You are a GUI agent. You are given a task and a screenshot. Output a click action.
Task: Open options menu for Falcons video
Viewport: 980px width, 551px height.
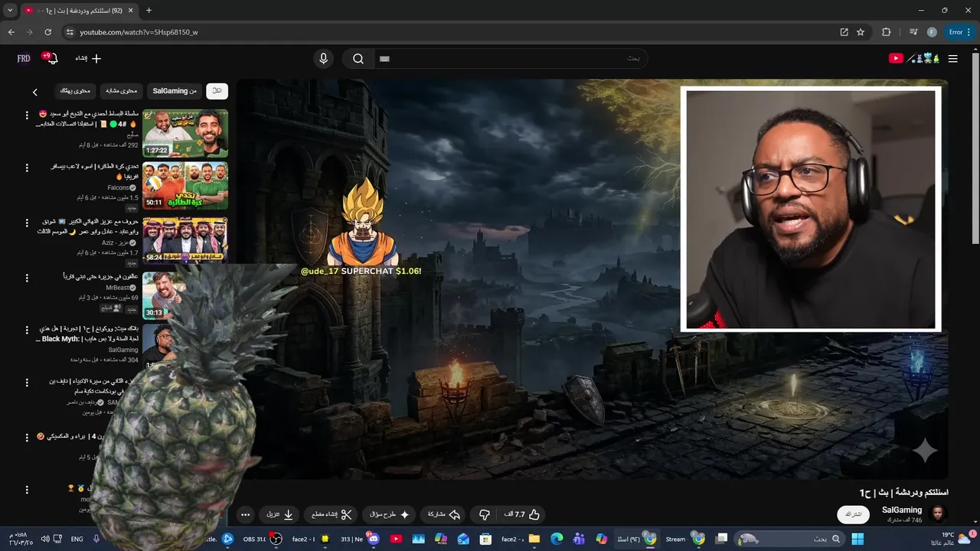(27, 168)
